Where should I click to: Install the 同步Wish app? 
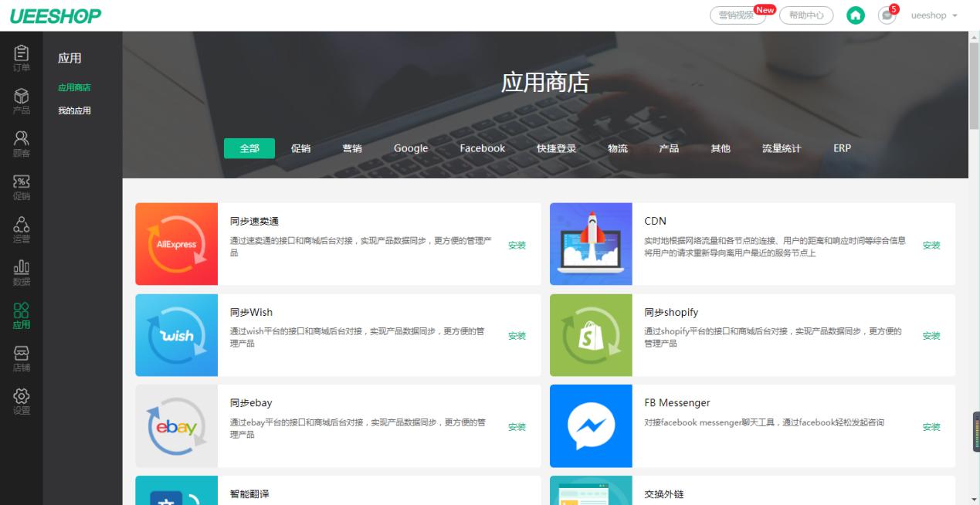point(517,336)
